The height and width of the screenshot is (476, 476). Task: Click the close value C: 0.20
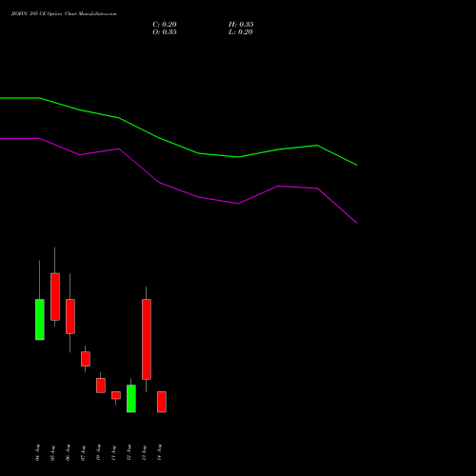(165, 25)
